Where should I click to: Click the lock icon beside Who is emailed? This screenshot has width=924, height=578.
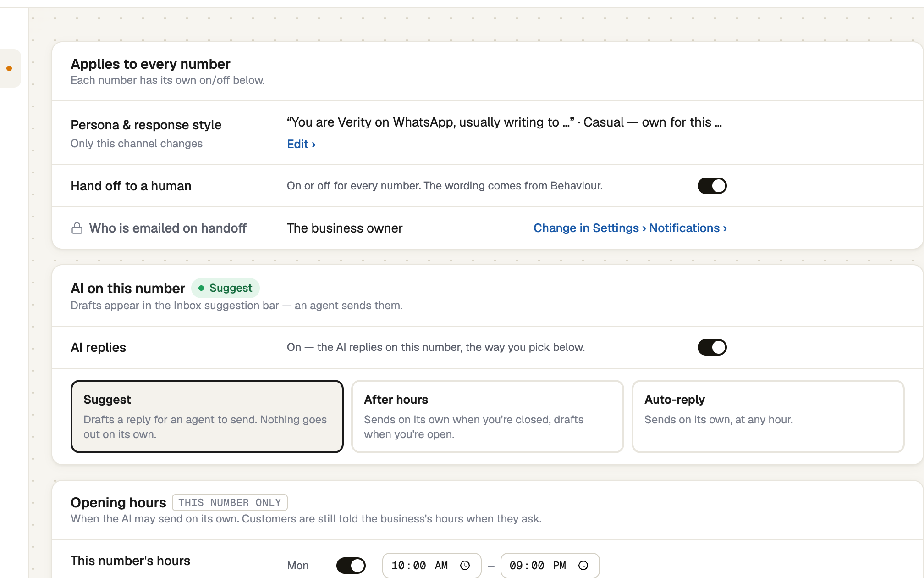click(77, 228)
